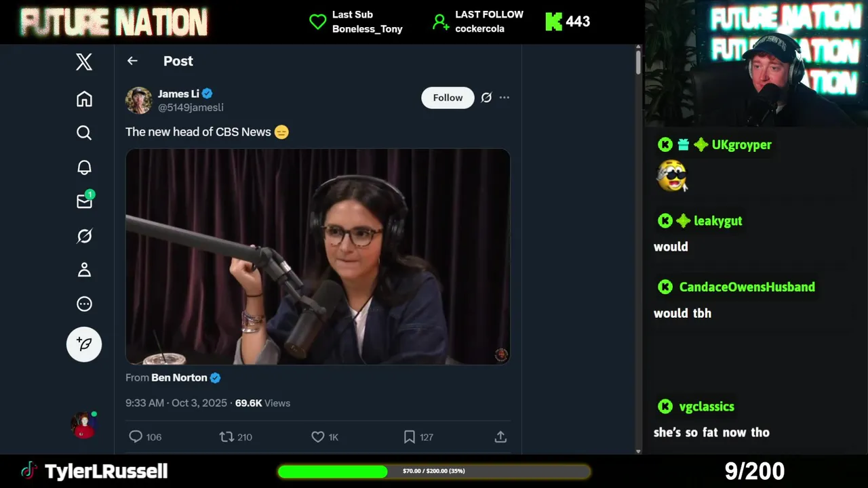
Task: Open the More circle menu in sidebar
Action: pos(84,304)
